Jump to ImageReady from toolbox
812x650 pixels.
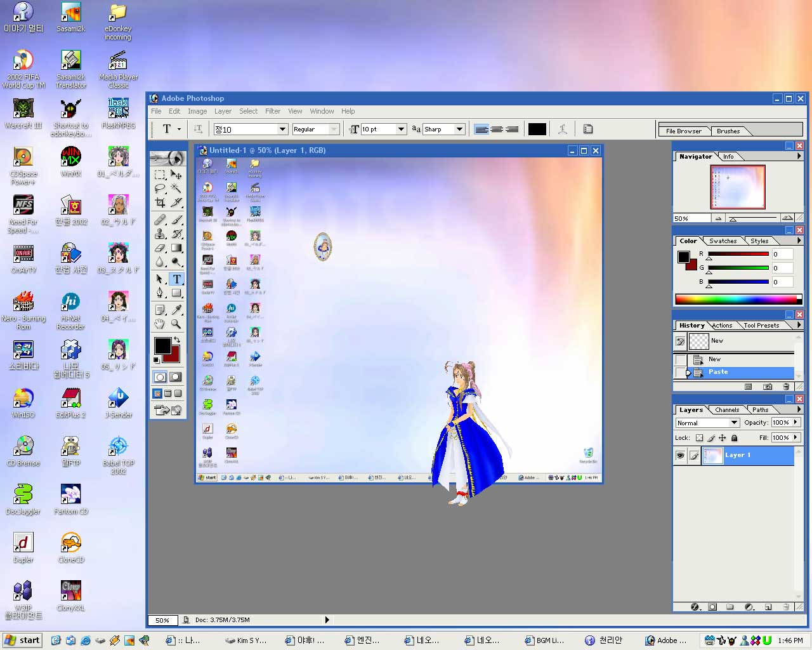point(168,411)
